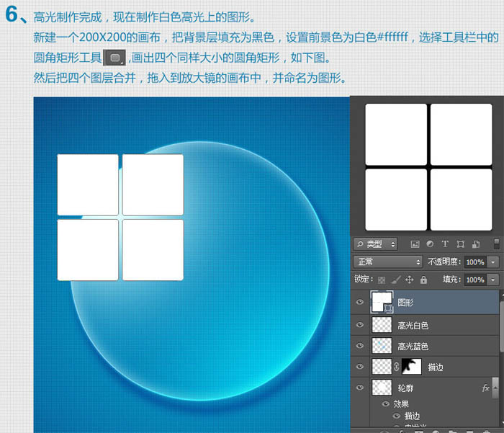Click rounded rectangle tool icon in instructions
Screen dimensions: 504x433
point(114,58)
